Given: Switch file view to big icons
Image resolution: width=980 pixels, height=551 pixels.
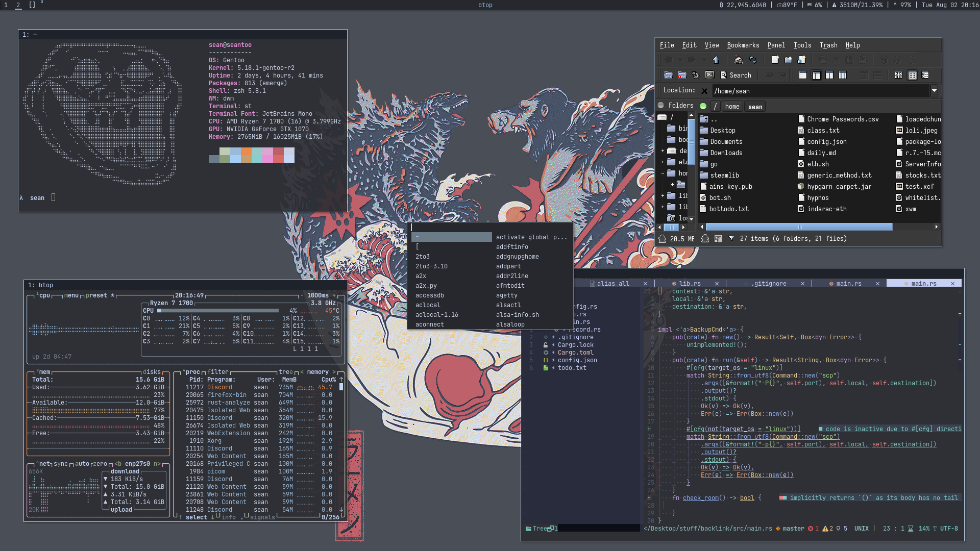Looking at the screenshot, I should point(898,75).
